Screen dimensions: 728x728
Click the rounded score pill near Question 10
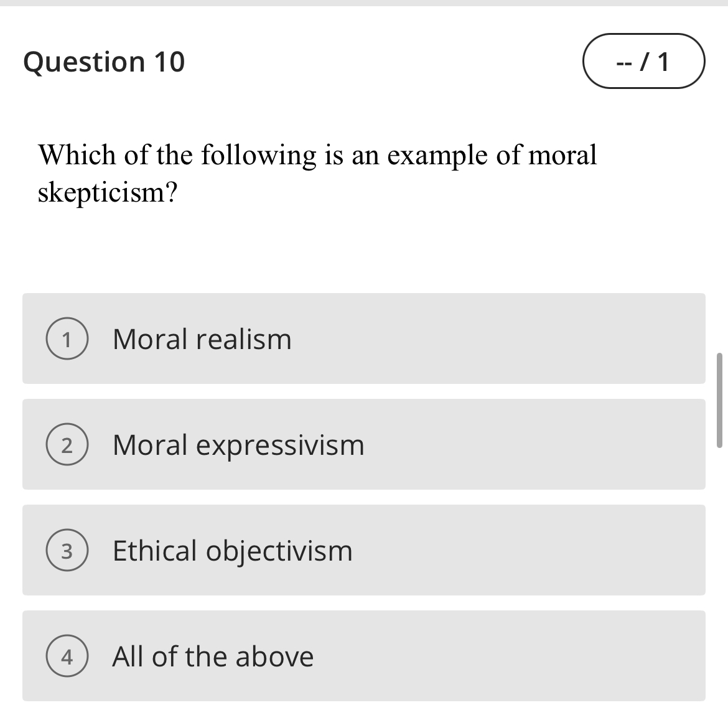pyautogui.click(x=643, y=61)
